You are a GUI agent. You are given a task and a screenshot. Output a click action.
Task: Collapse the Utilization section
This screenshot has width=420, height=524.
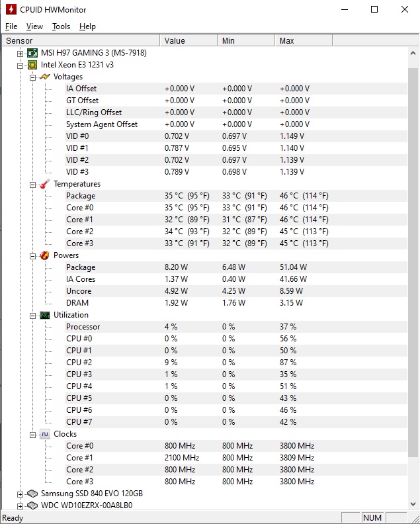click(32, 315)
